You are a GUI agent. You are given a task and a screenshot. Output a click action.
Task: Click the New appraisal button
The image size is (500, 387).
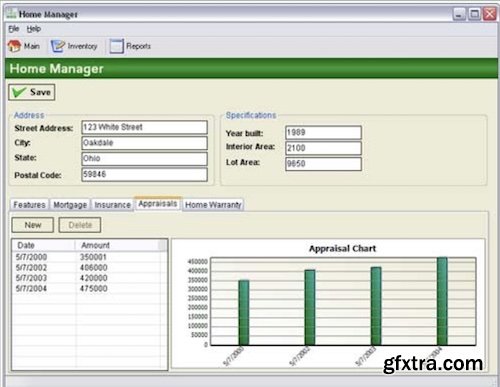click(x=33, y=225)
